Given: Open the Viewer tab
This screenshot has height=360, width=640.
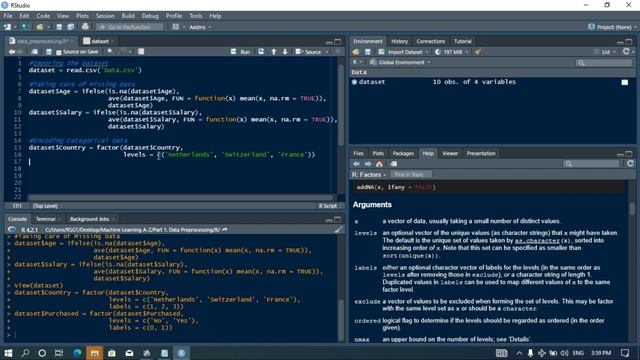Looking at the screenshot, I should coord(450,153).
